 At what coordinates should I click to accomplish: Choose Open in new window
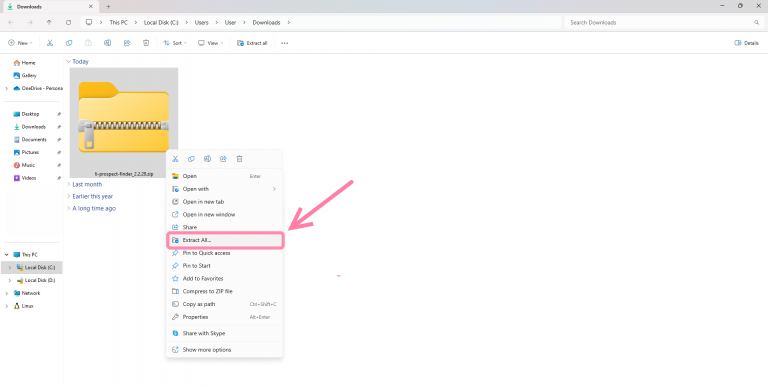(224, 215)
